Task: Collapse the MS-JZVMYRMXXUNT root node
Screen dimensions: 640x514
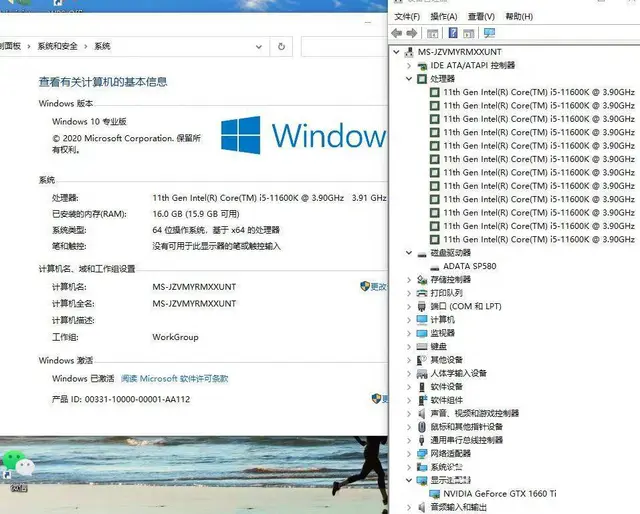Action: coord(396,52)
